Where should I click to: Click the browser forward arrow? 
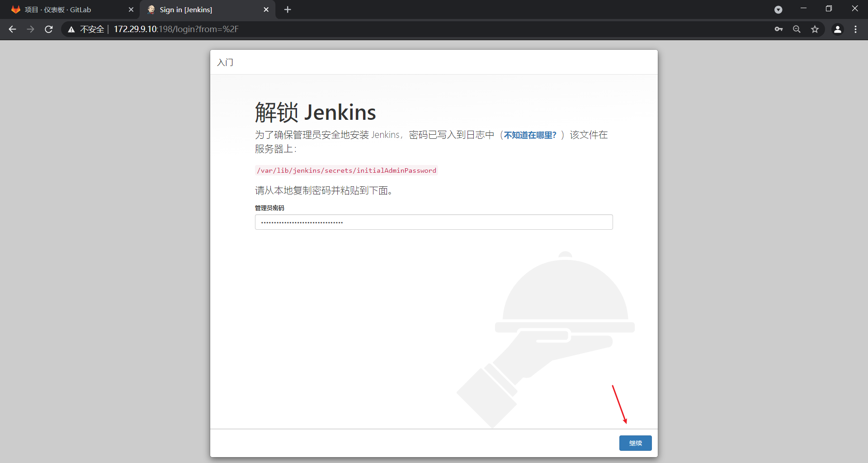coord(30,29)
